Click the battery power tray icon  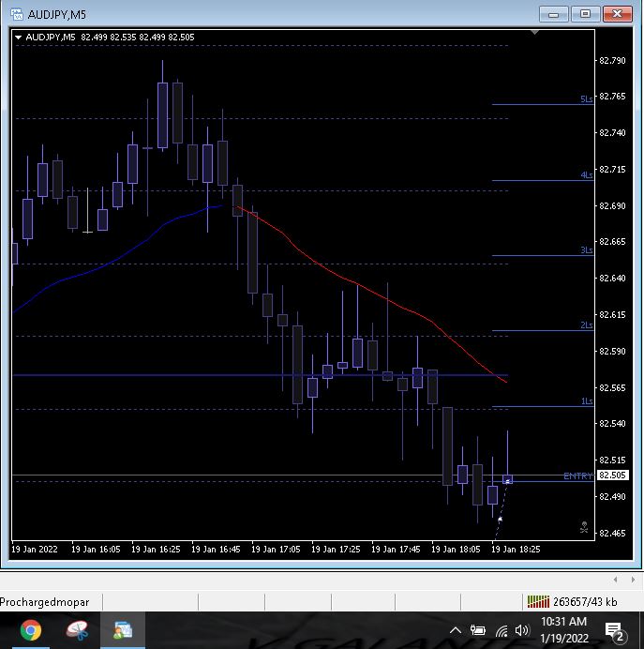point(478,630)
